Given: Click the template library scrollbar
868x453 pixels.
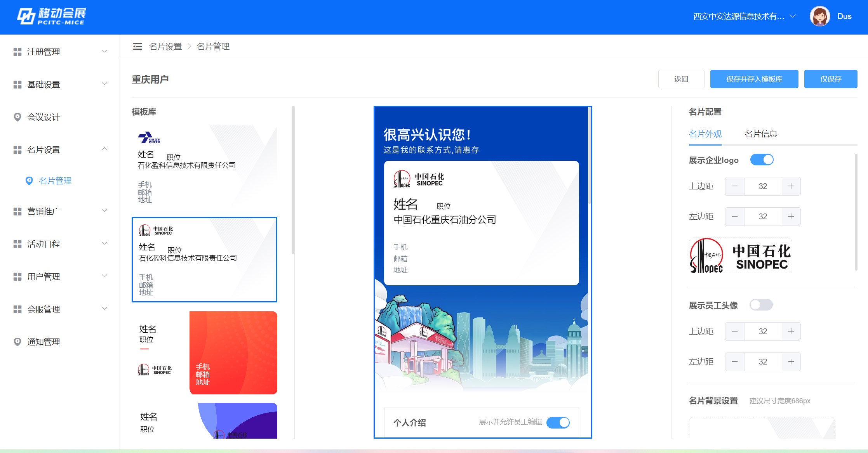Looking at the screenshot, I should tap(293, 181).
